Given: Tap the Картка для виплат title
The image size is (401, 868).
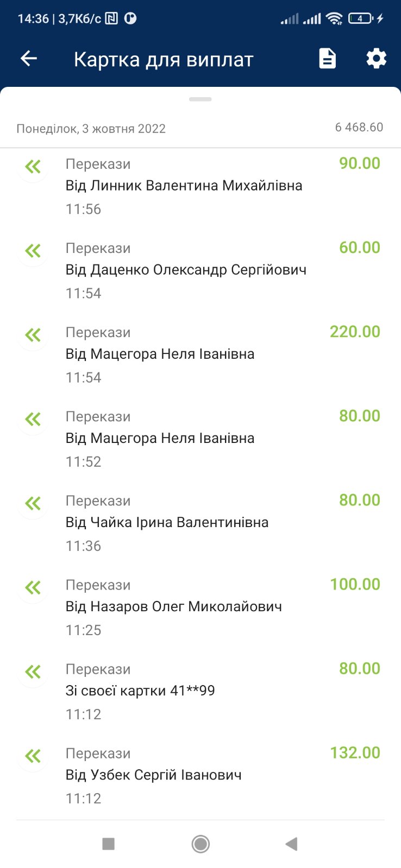Looking at the screenshot, I should (x=164, y=60).
